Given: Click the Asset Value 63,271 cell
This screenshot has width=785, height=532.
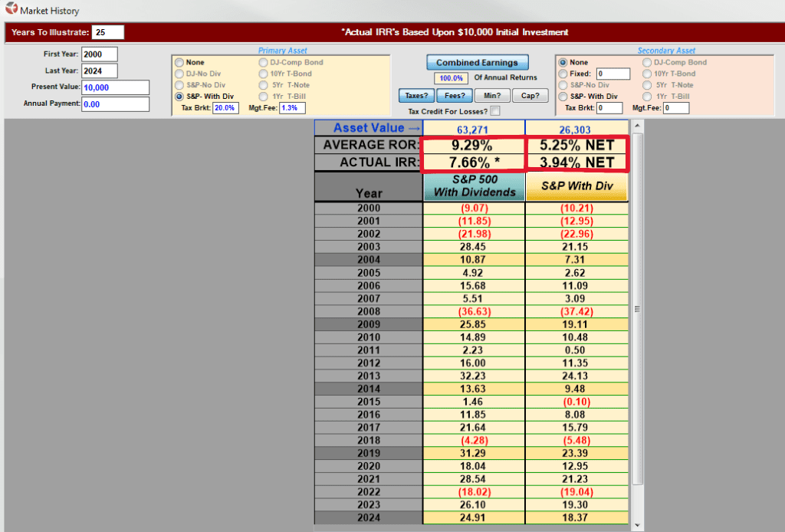Looking at the screenshot, I should [474, 129].
